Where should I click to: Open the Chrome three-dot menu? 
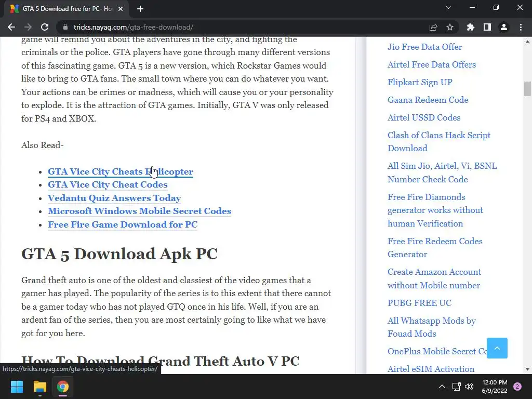pyautogui.click(x=521, y=27)
